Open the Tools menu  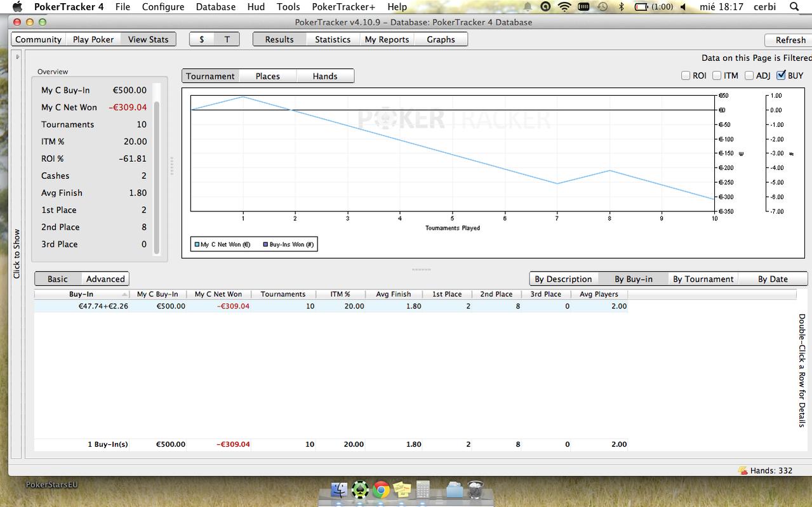click(x=288, y=6)
